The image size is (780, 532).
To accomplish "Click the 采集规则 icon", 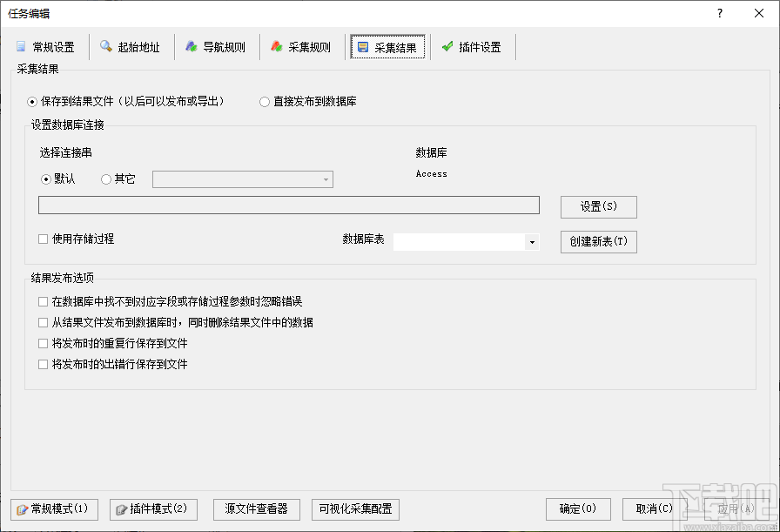I will [275, 48].
